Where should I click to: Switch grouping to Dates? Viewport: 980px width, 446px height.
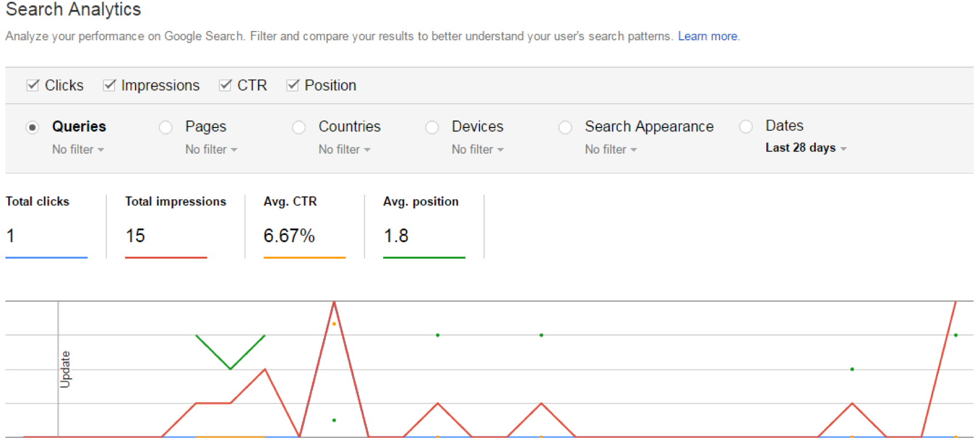746,126
